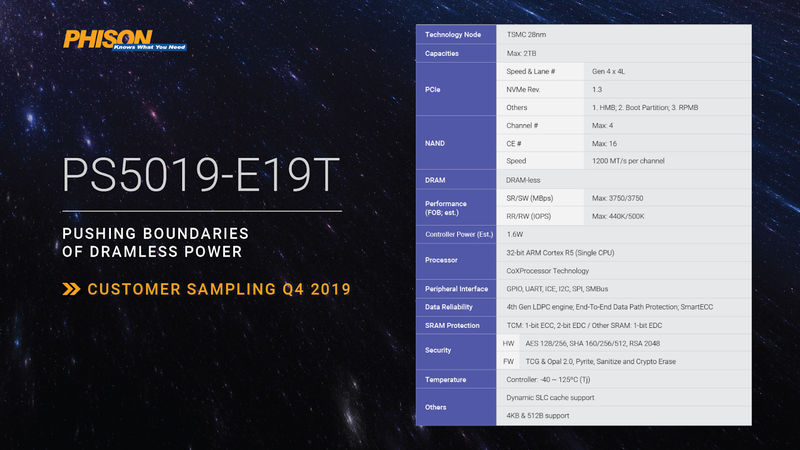Click the 'Max: 4' value

(603, 126)
